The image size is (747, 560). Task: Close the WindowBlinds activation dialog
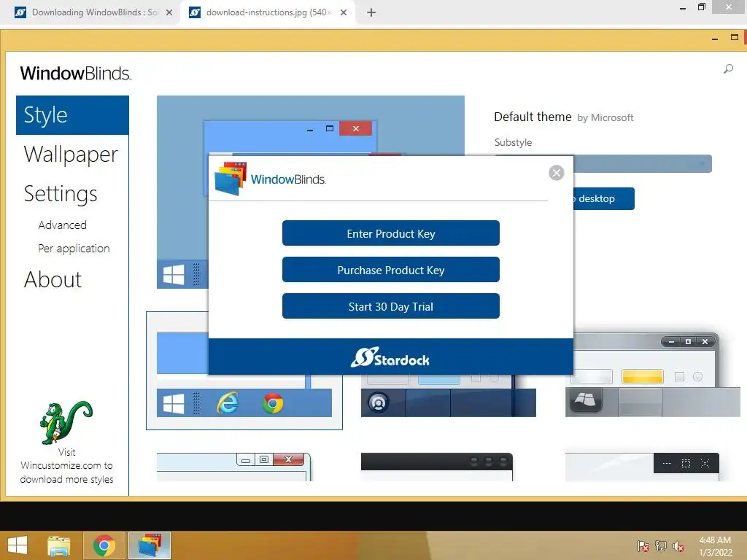[556, 172]
